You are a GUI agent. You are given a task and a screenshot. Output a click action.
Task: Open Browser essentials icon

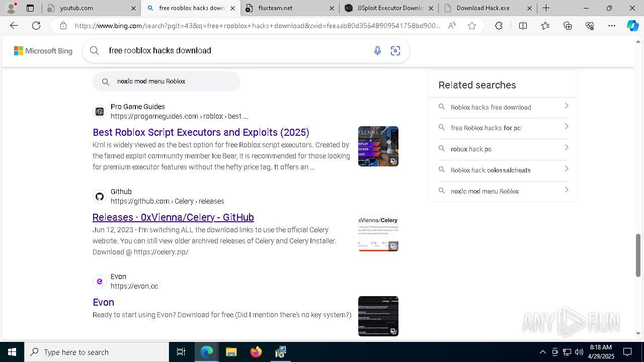(x=590, y=26)
